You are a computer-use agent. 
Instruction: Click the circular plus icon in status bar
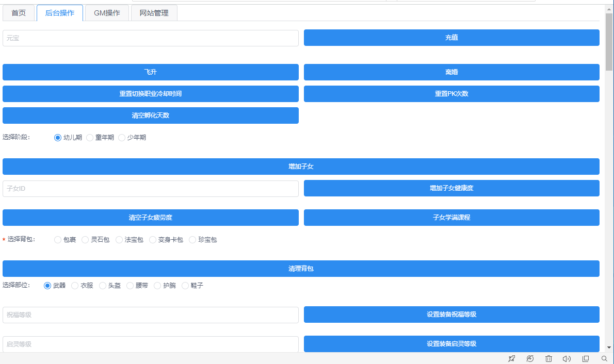(x=530, y=358)
